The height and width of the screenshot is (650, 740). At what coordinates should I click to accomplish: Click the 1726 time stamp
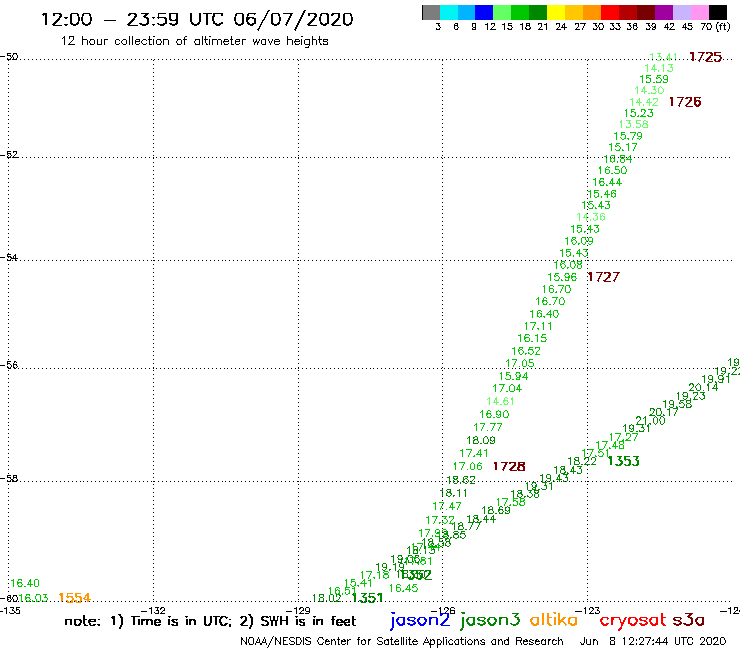(x=685, y=102)
